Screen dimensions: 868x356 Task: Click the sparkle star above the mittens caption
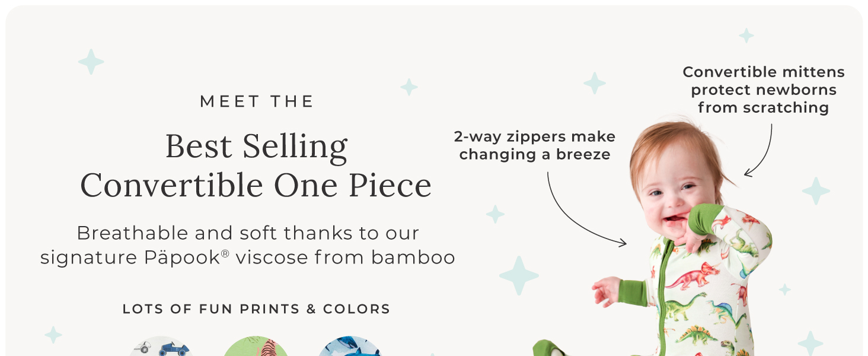(x=746, y=36)
